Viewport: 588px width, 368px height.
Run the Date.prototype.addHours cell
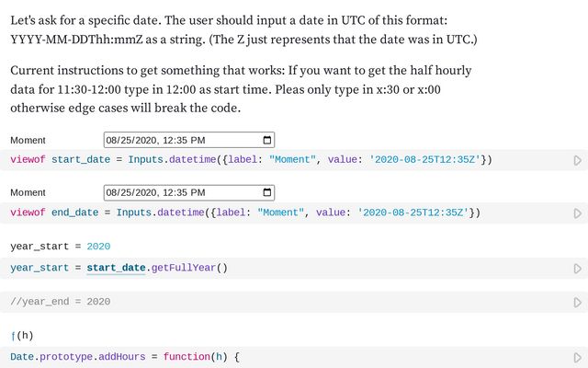[578, 358]
